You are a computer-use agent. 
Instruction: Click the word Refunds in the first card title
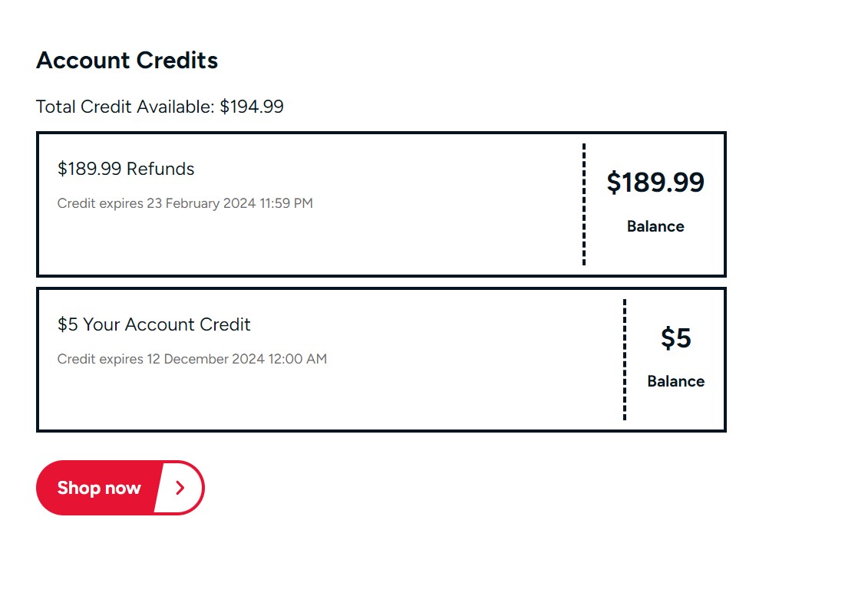point(160,169)
